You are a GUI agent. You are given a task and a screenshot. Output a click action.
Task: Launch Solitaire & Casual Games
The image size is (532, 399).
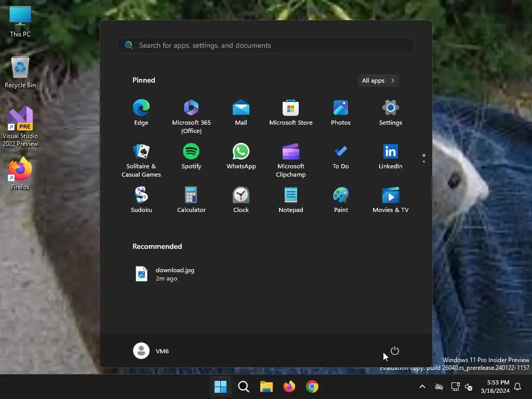click(x=141, y=160)
